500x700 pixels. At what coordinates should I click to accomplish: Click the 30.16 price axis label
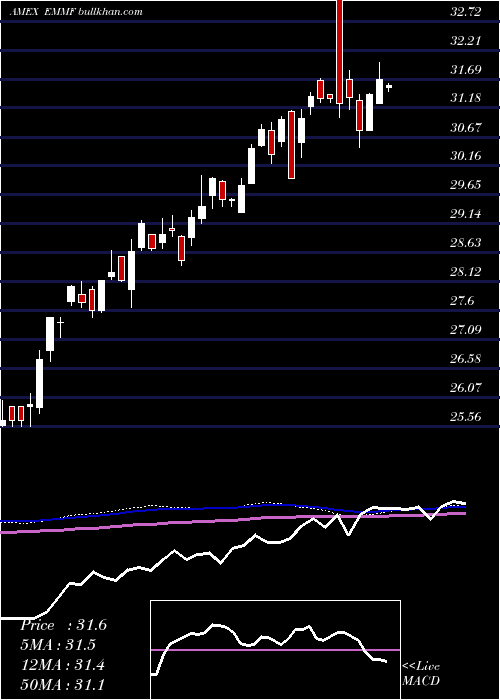466,156
